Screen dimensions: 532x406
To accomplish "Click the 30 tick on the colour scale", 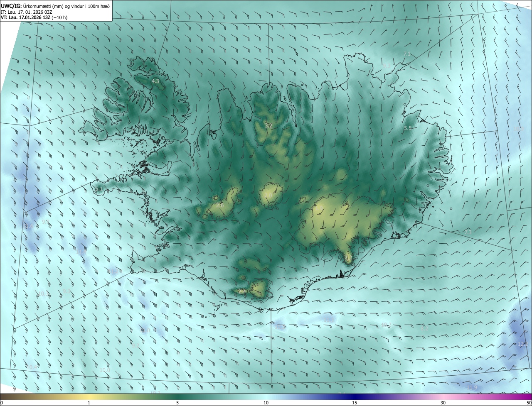I will pyautogui.click(x=443, y=403).
